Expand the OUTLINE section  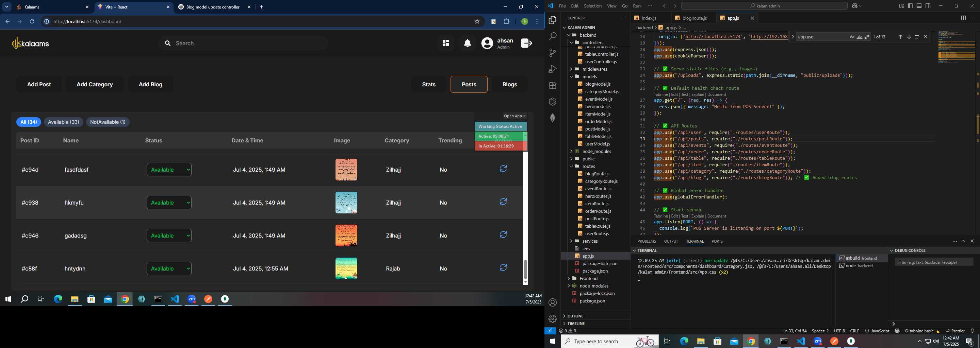(595, 316)
